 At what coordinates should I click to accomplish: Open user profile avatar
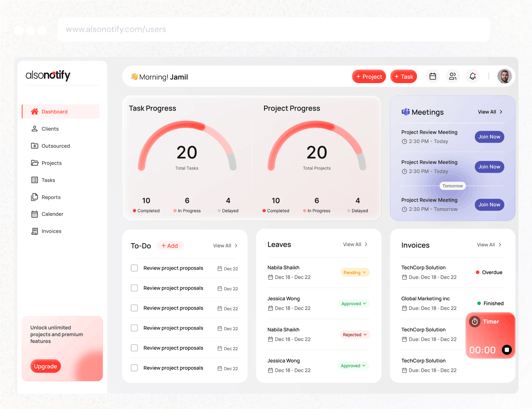tap(504, 76)
